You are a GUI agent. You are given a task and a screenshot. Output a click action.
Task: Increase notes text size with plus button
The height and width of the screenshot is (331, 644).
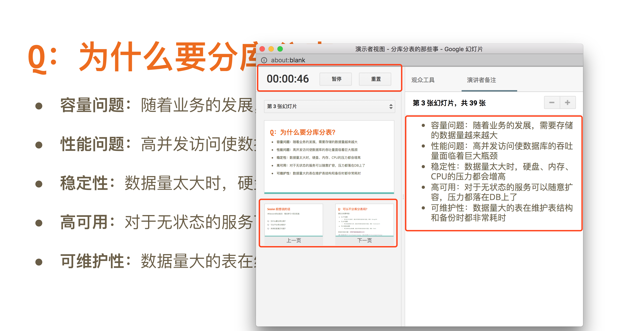coord(568,102)
